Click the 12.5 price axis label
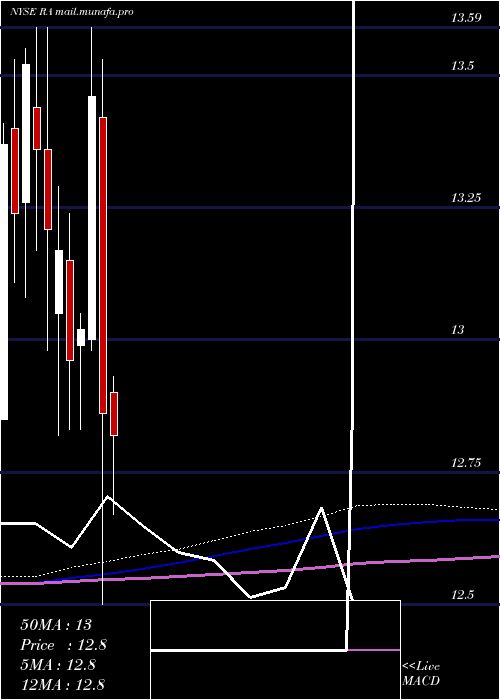 [462, 595]
